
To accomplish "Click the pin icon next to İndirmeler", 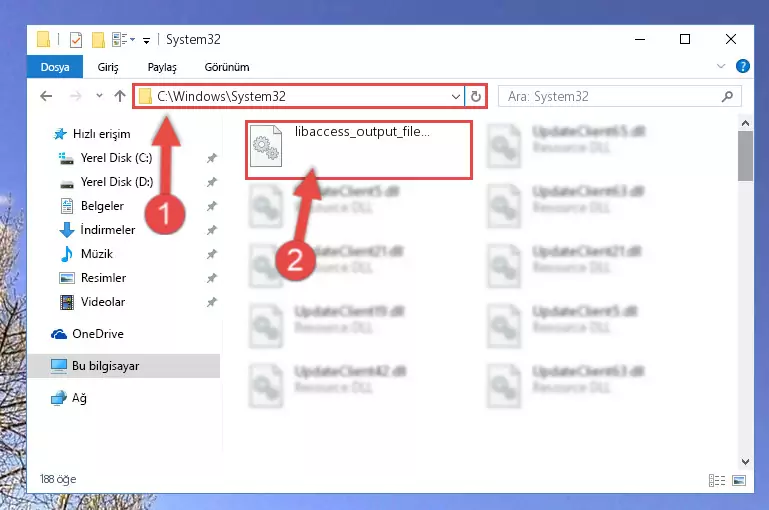I will pyautogui.click(x=211, y=230).
